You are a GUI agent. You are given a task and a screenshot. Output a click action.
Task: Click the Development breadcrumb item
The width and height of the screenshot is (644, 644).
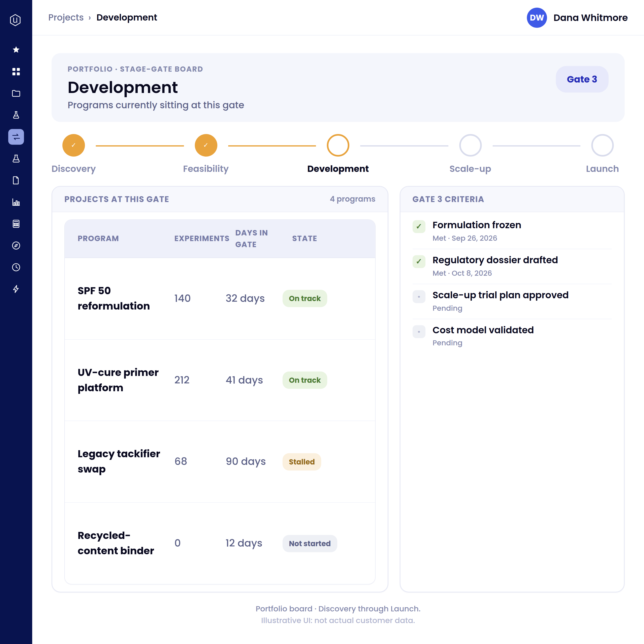coord(127,17)
